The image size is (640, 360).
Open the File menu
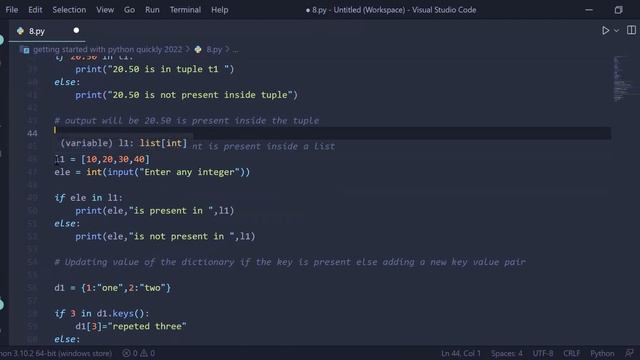pyautogui.click(x=11, y=10)
